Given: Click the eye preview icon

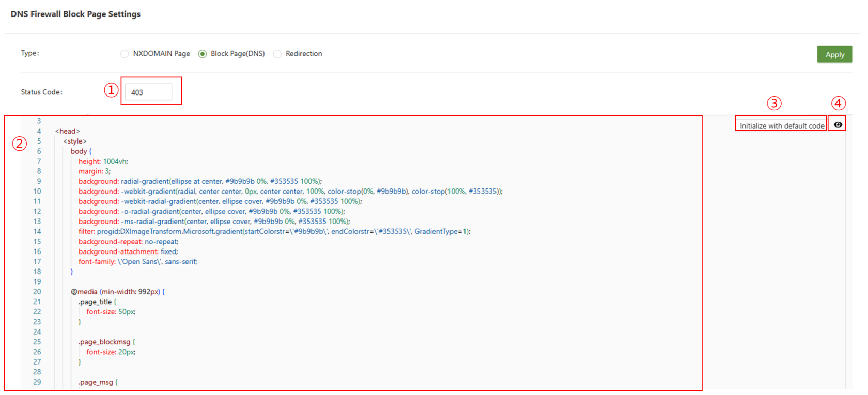Looking at the screenshot, I should 838,124.
